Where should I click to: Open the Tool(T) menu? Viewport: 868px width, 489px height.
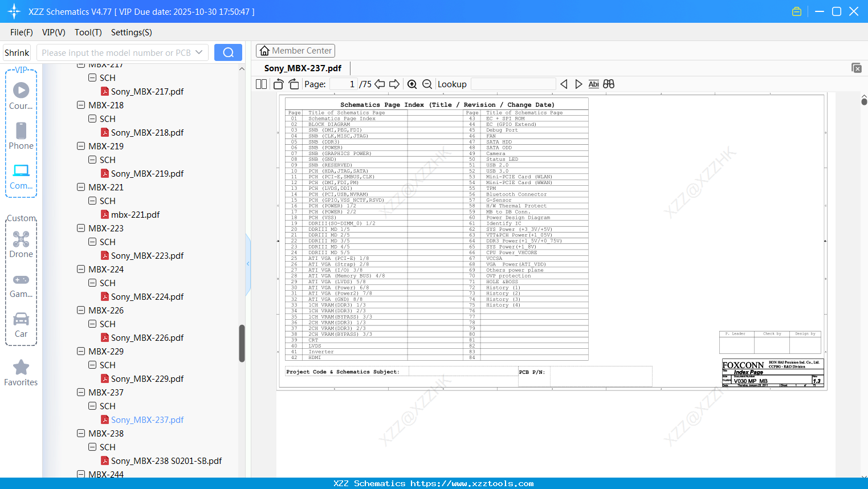click(88, 32)
